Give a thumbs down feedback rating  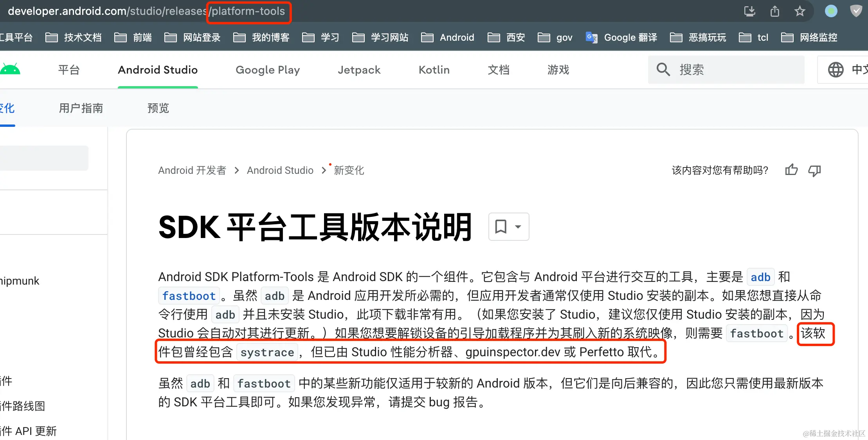click(x=814, y=171)
